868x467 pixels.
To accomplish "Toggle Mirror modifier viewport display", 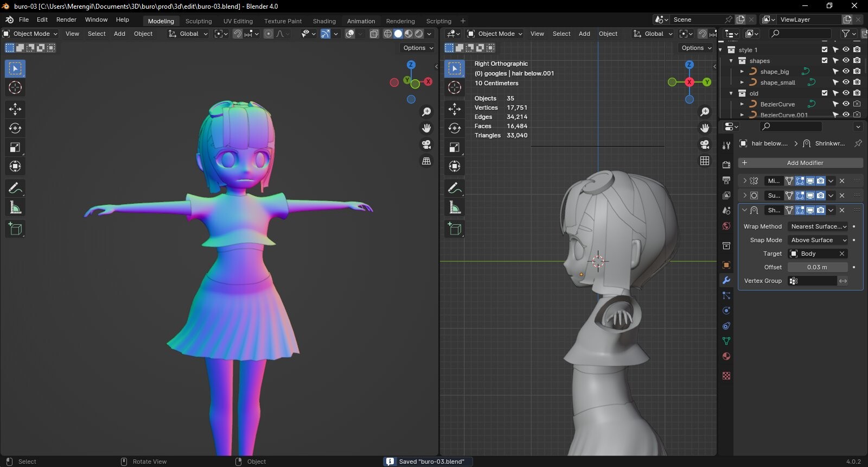I will point(810,181).
